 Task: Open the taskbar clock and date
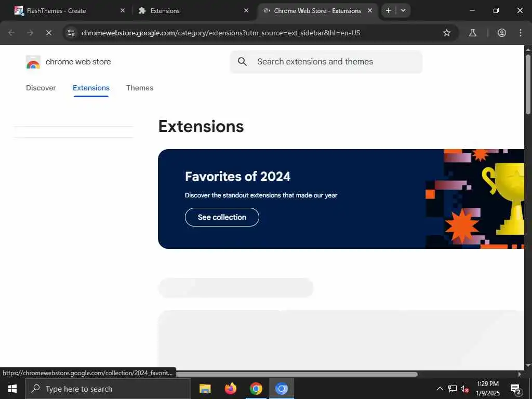tap(488, 389)
